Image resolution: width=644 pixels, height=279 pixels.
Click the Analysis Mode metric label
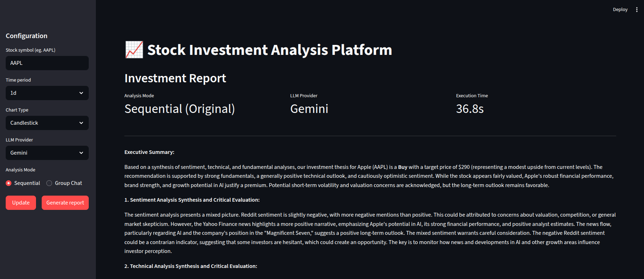click(x=139, y=95)
